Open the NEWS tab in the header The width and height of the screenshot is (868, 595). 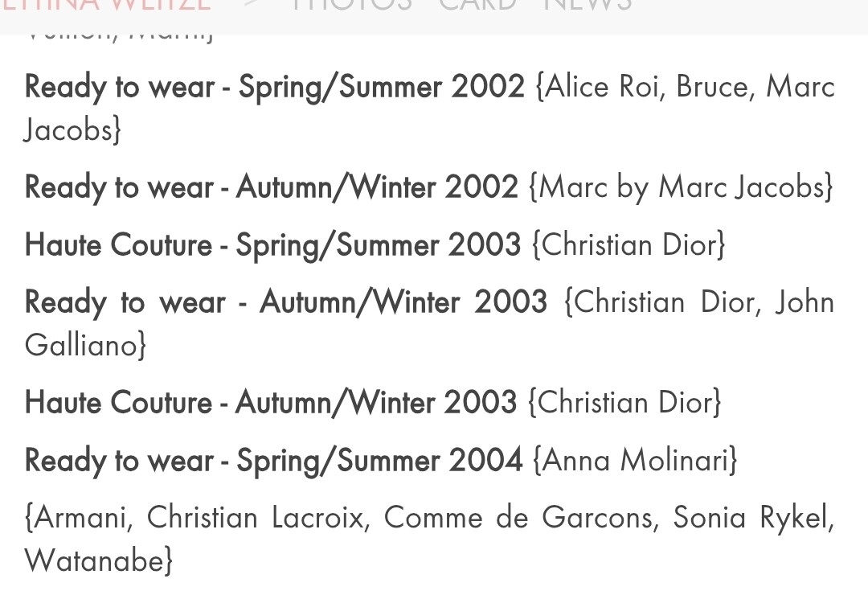click(x=588, y=5)
